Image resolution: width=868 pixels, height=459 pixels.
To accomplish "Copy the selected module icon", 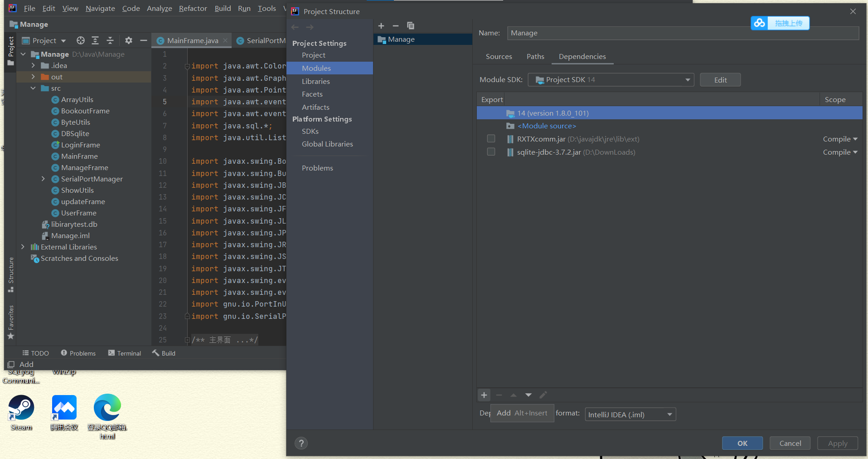I will coord(411,26).
